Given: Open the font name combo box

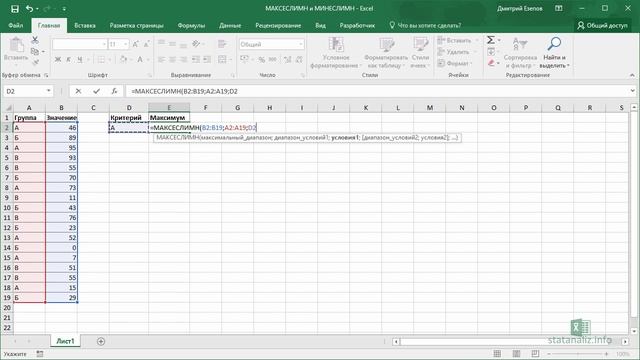Looking at the screenshot, I should click(79, 44).
